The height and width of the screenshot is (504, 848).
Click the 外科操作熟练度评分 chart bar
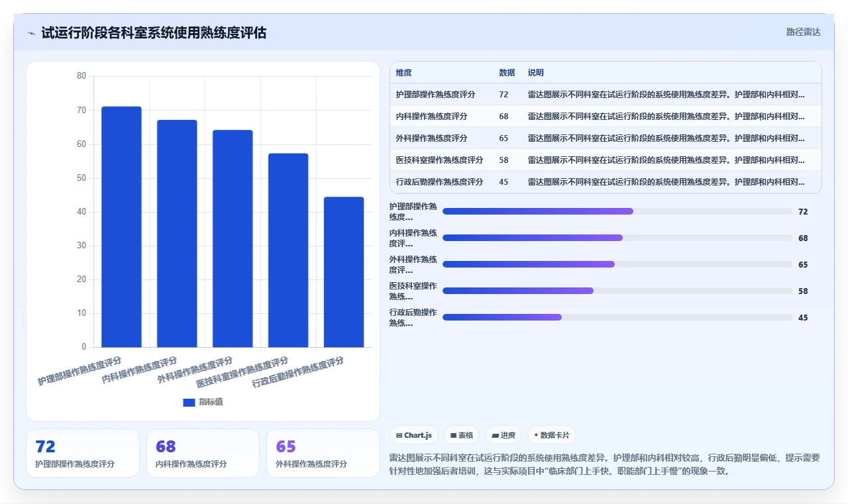(x=233, y=238)
